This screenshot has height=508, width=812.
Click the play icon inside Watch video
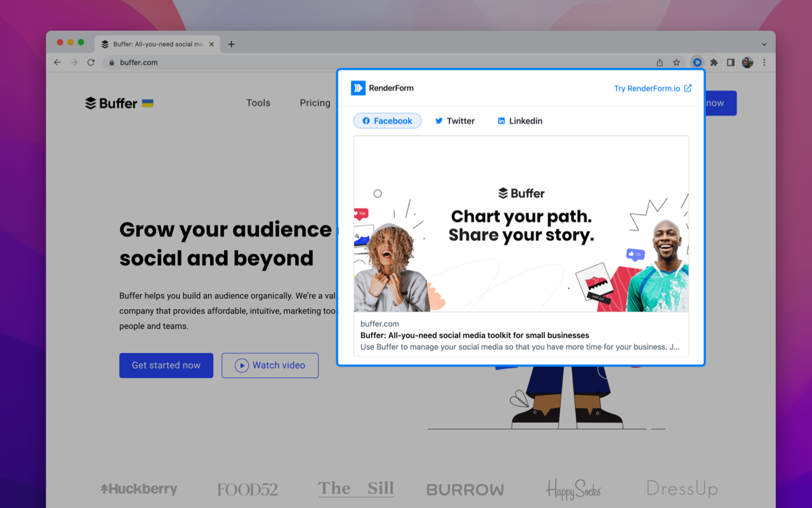coord(242,365)
